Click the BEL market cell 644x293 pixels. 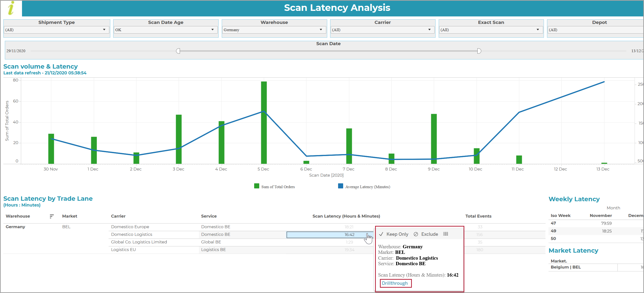[66, 227]
